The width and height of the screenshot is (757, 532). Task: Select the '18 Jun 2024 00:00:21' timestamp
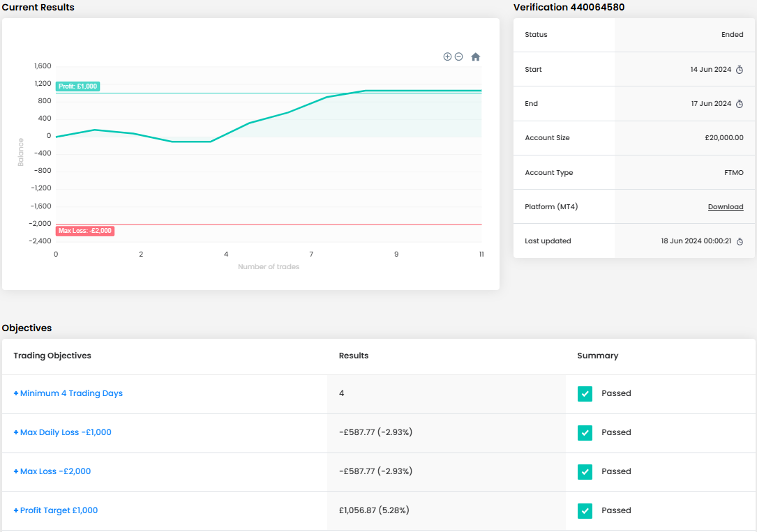[x=696, y=241]
